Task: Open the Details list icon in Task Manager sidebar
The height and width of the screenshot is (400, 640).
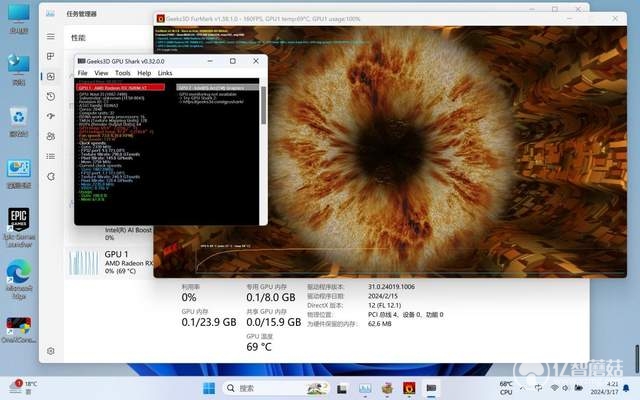Action: 51,156
